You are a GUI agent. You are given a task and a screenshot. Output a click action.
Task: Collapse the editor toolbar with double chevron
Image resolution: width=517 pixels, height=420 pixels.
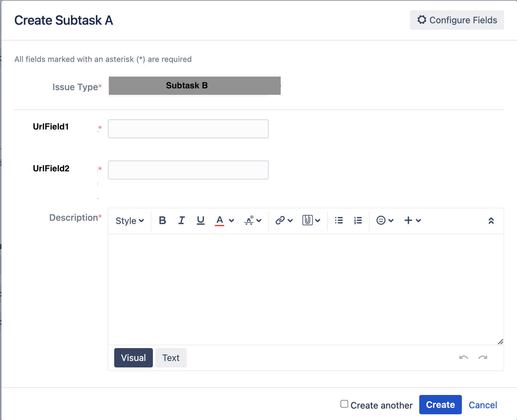(x=491, y=221)
